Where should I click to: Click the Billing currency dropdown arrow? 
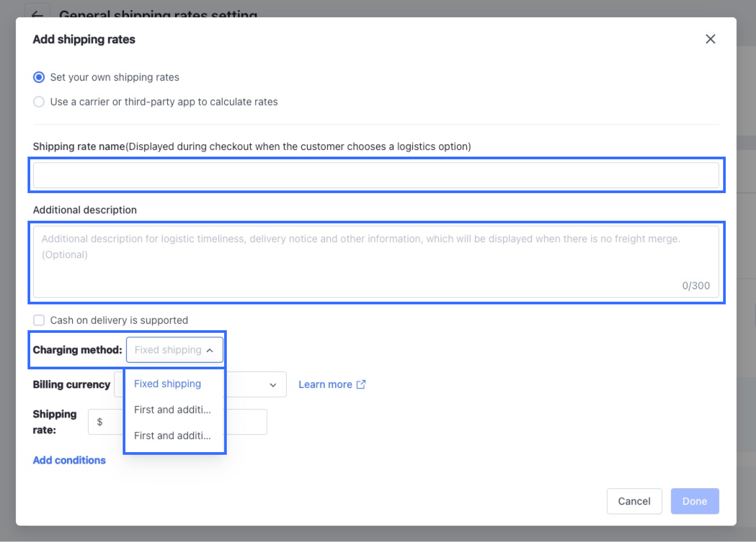click(273, 384)
